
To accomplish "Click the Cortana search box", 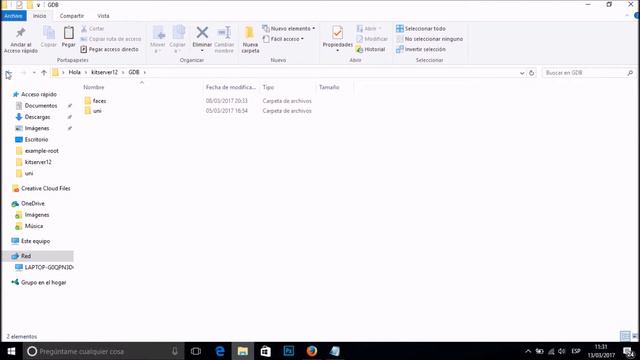I will click(103, 351).
